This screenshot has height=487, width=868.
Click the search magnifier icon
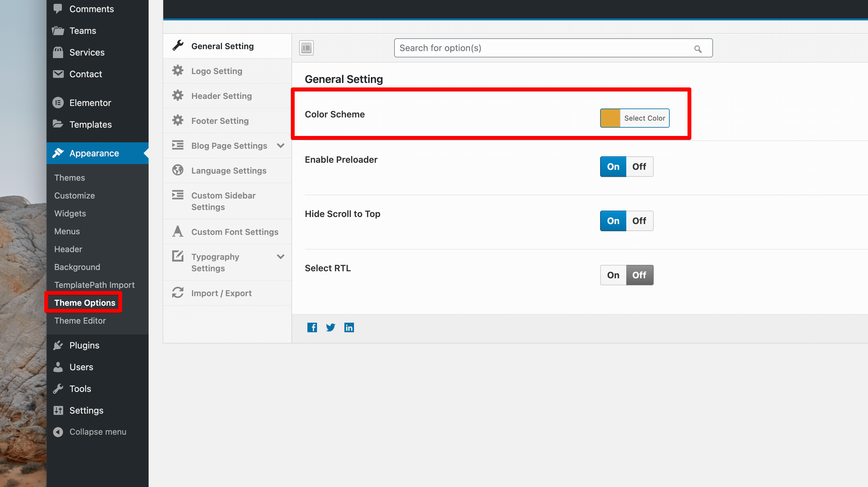coord(698,49)
